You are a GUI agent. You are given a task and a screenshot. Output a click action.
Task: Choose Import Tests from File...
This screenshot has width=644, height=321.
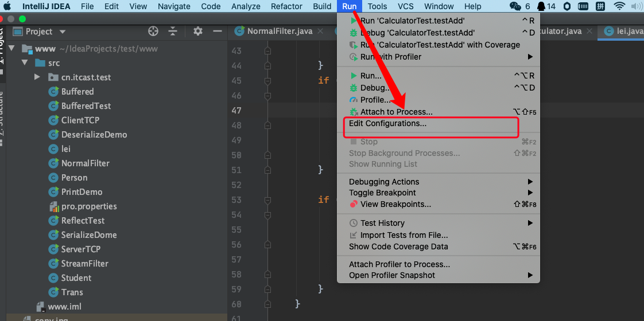(x=439, y=236)
